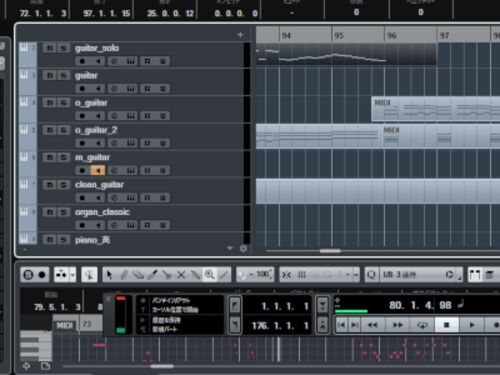Mute the clean_guitar track
Image resolution: width=500 pixels, height=375 pixels.
tap(49, 185)
